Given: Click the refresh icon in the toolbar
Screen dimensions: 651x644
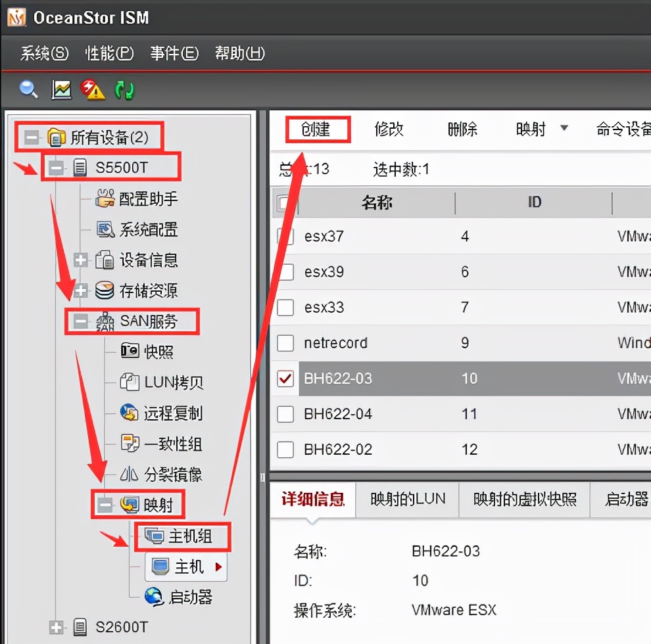Looking at the screenshot, I should [x=124, y=89].
